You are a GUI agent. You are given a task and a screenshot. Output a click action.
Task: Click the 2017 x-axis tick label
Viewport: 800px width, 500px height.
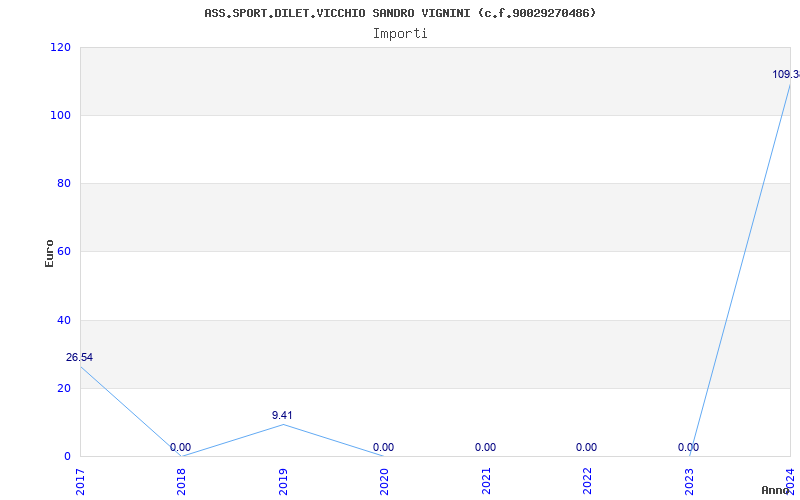click(80, 481)
